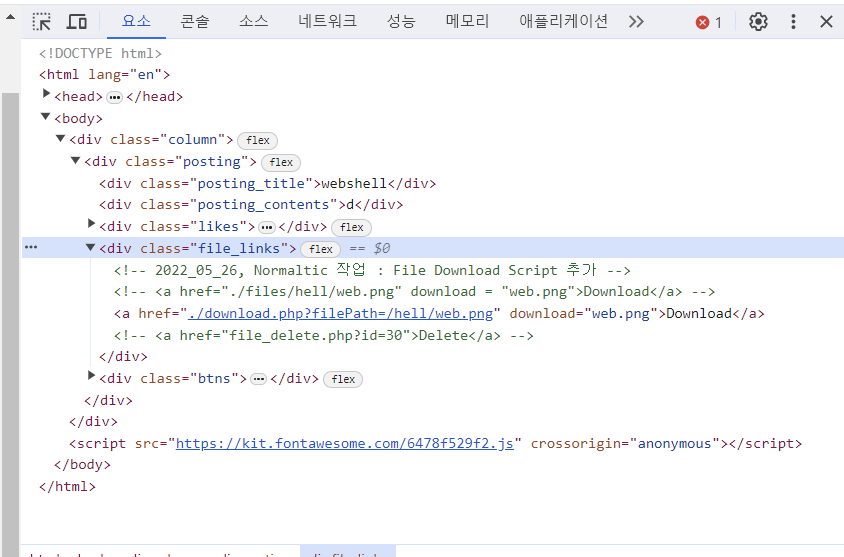Click ellipsis inside the btns div
The width and height of the screenshot is (844, 557).
tap(258, 379)
